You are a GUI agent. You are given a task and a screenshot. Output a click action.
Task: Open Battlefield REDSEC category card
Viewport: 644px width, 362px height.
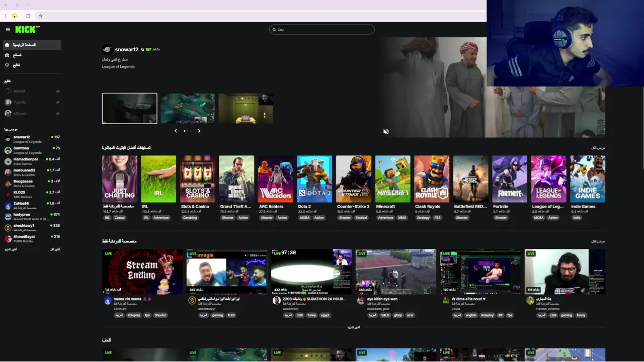tap(470, 179)
